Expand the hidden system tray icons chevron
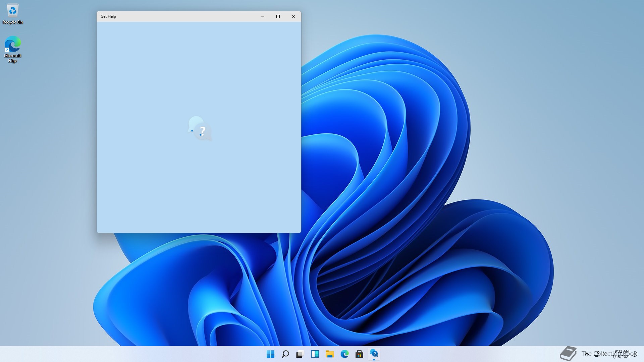Image resolution: width=644 pixels, height=362 pixels. point(587,354)
